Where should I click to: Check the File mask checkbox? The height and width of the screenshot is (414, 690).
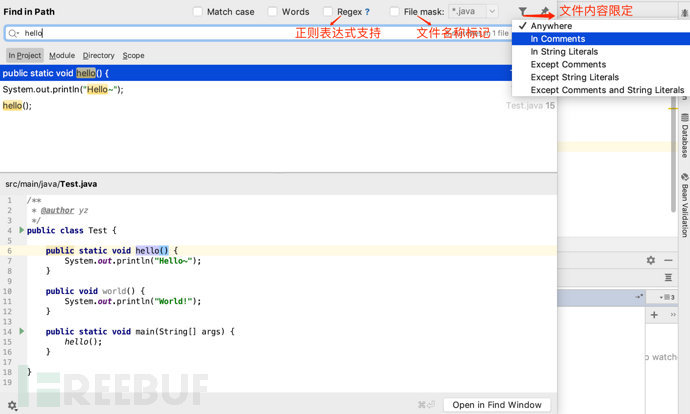(395, 12)
